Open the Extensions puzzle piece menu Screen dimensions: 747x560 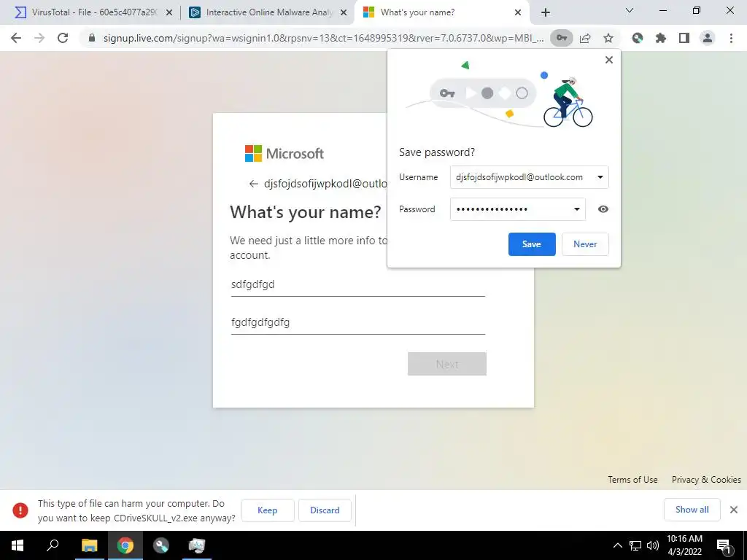(x=661, y=38)
